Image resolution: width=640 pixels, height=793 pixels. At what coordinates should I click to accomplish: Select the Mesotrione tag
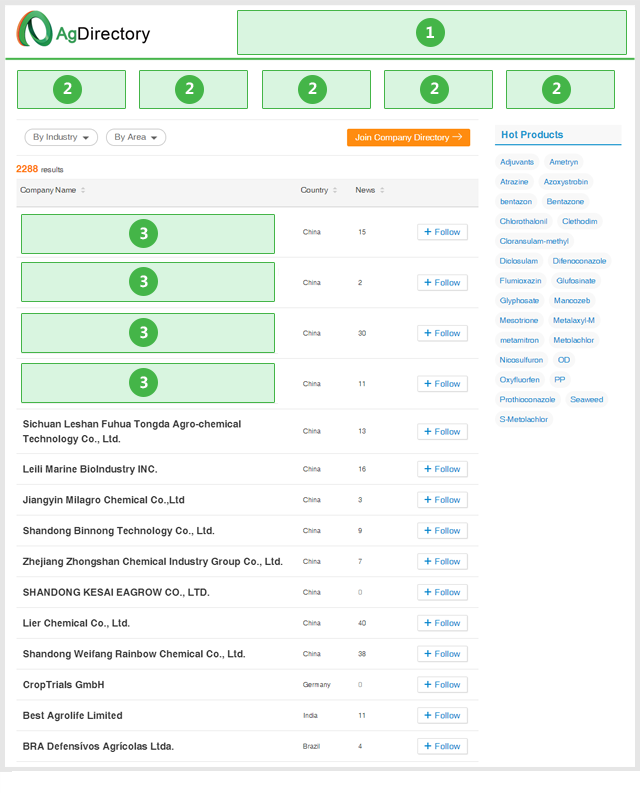tap(519, 320)
